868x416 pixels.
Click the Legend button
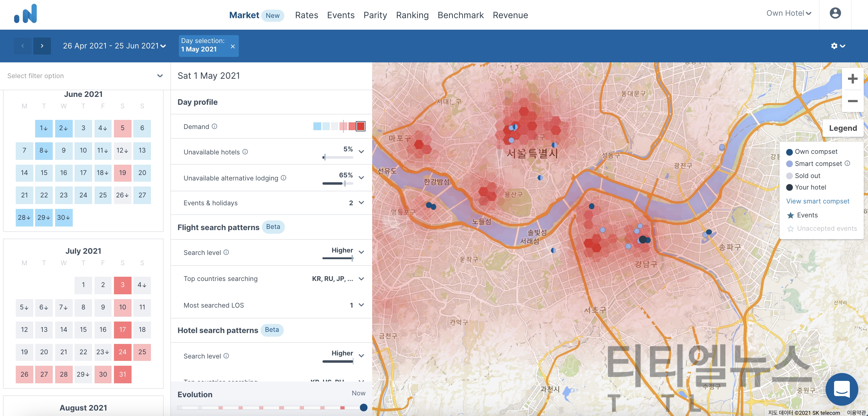coord(843,128)
